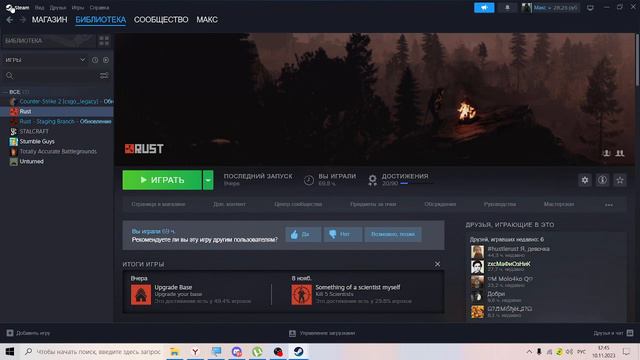Open the library home БИБЛИОТЕКА button
The width and height of the screenshot is (640, 360).
click(49, 41)
